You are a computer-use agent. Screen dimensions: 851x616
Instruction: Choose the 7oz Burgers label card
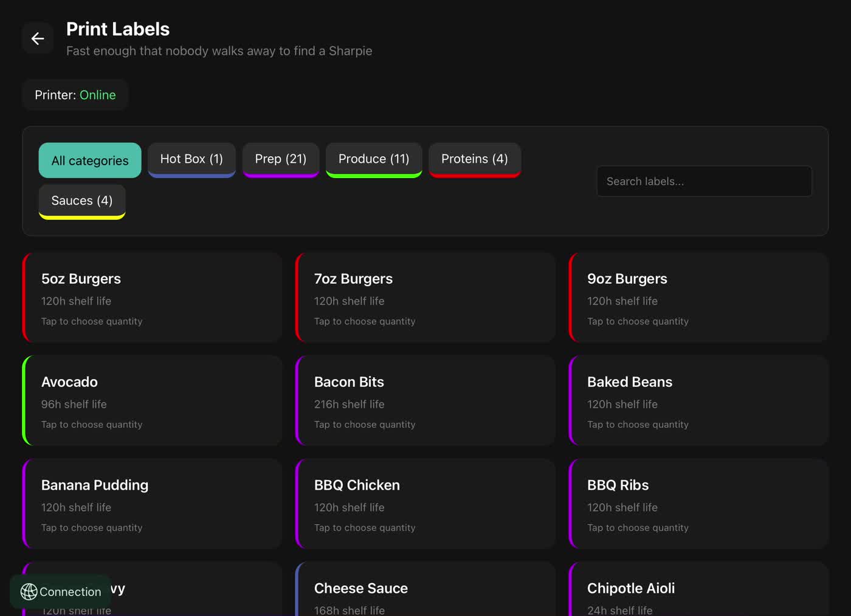(425, 298)
